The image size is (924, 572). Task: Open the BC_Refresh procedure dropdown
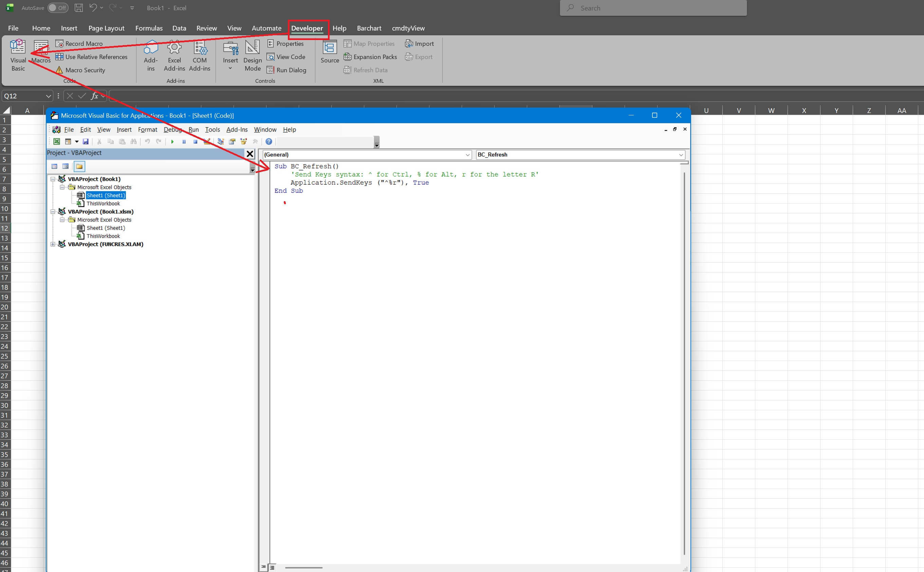[681, 155]
